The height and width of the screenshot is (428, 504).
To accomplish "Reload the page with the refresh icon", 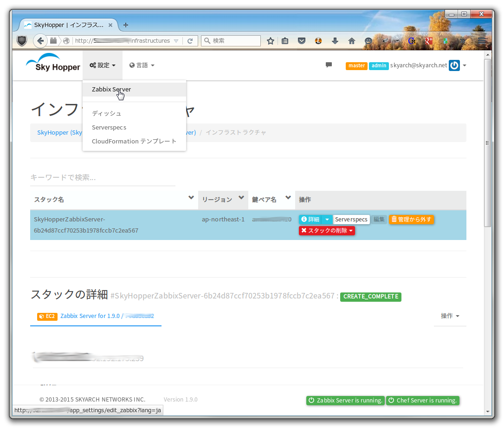I will pos(190,41).
